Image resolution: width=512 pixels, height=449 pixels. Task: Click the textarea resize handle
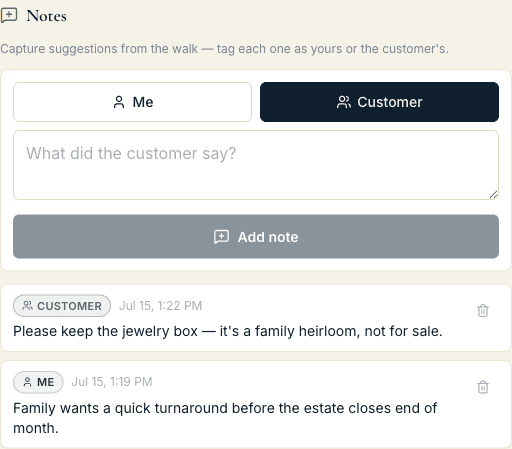(494, 195)
